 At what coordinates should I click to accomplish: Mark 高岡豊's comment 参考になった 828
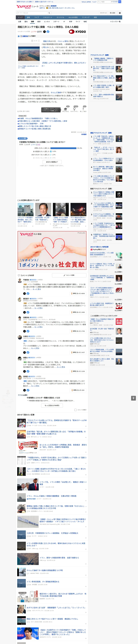(x=78, y=390)
